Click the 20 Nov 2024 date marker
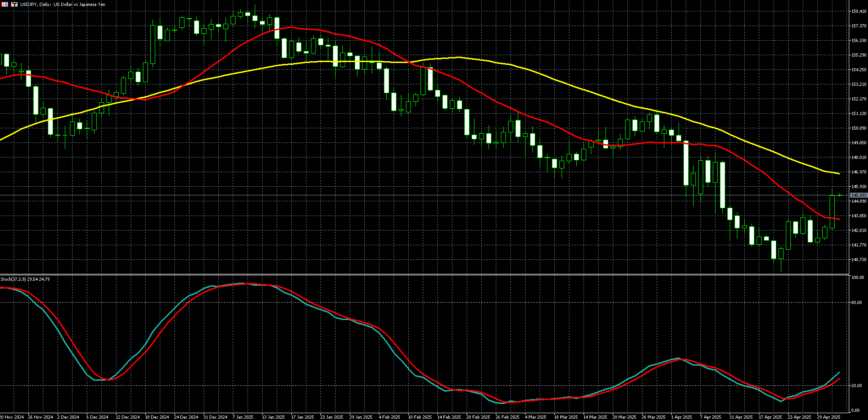This screenshot has height=420, width=868. (x=11, y=417)
